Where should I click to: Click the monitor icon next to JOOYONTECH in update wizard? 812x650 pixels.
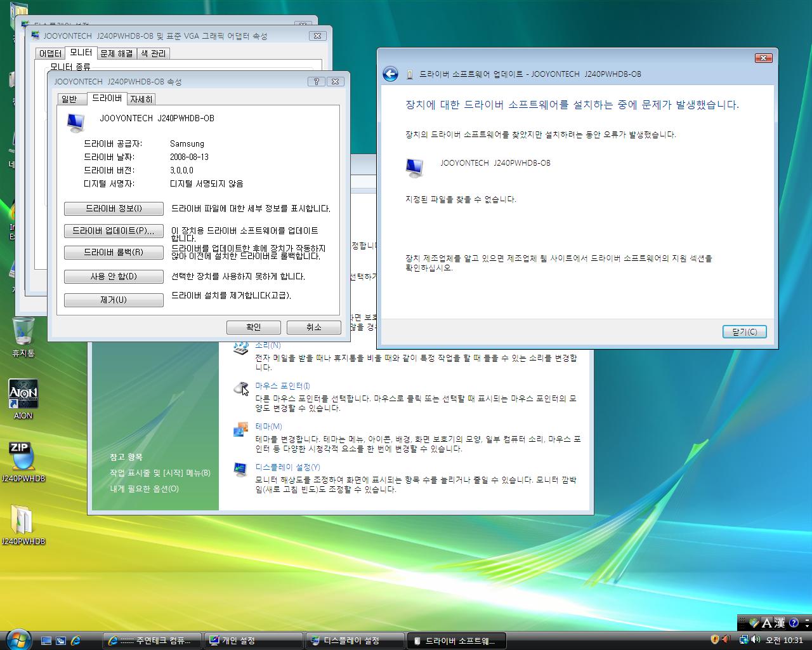point(414,168)
